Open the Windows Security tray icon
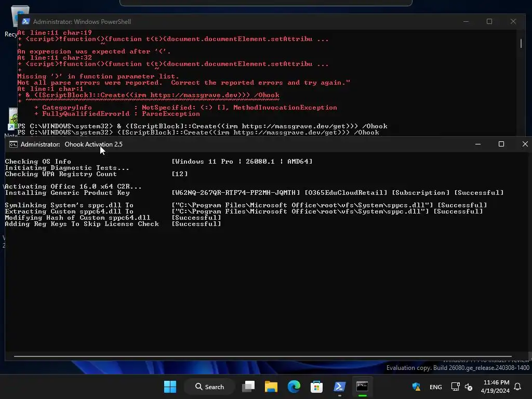Screen dimensions: 532x399 [x=416, y=387]
